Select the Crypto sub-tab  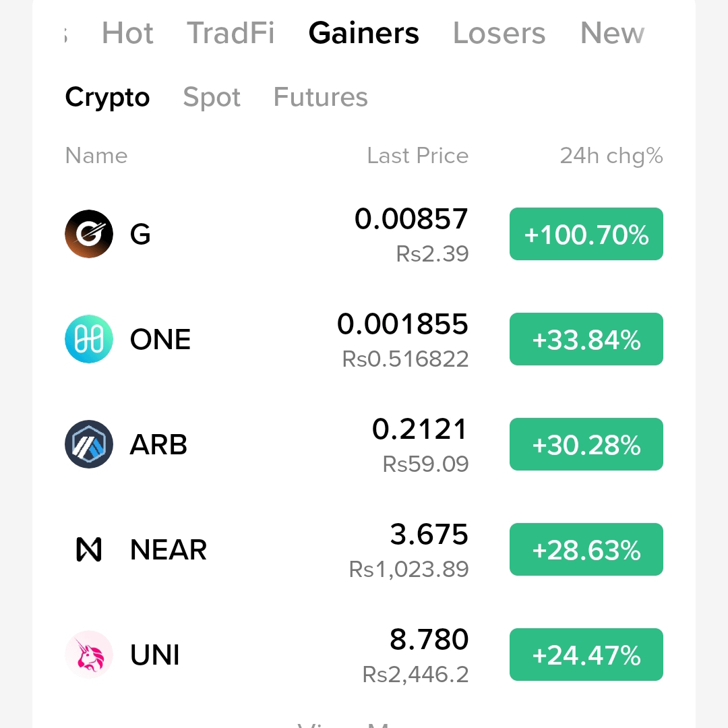click(x=107, y=98)
